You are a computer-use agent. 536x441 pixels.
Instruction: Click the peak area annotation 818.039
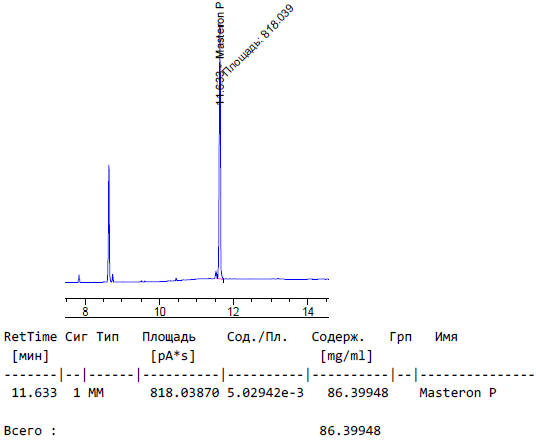coord(259,40)
